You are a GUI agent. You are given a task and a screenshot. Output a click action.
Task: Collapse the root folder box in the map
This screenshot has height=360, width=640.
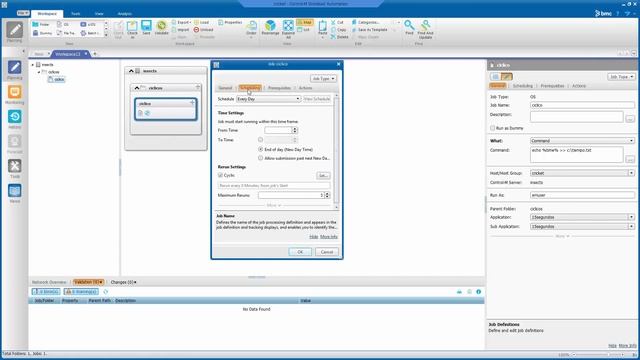pyautogui.click(x=131, y=71)
